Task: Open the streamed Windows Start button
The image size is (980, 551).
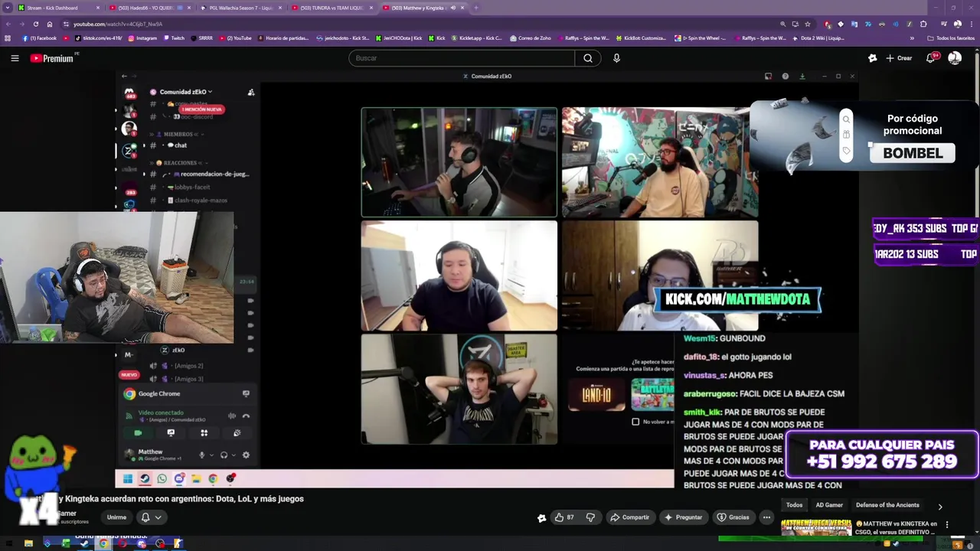Action: (x=128, y=479)
